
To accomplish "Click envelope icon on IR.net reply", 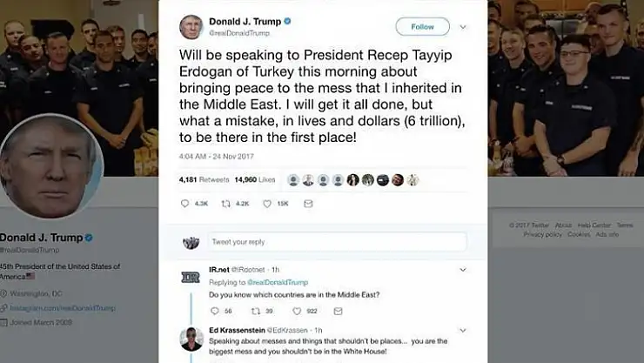I will [338, 311].
